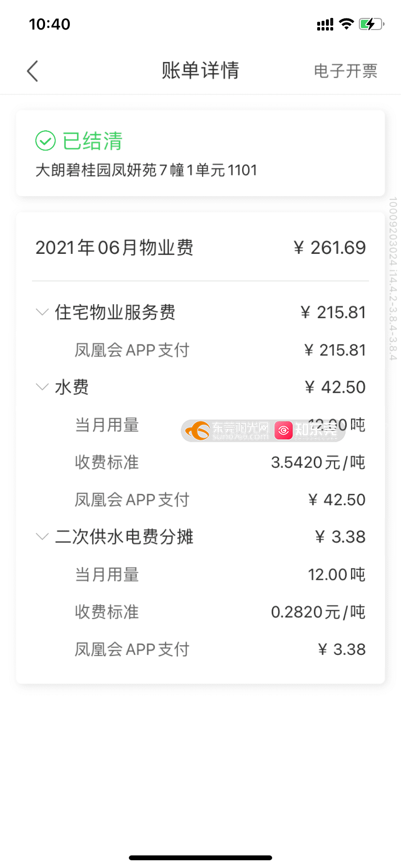Select the 住宅物业服务费 ¥215.81 row
The height and width of the screenshot is (868, 401).
pyautogui.click(x=200, y=312)
